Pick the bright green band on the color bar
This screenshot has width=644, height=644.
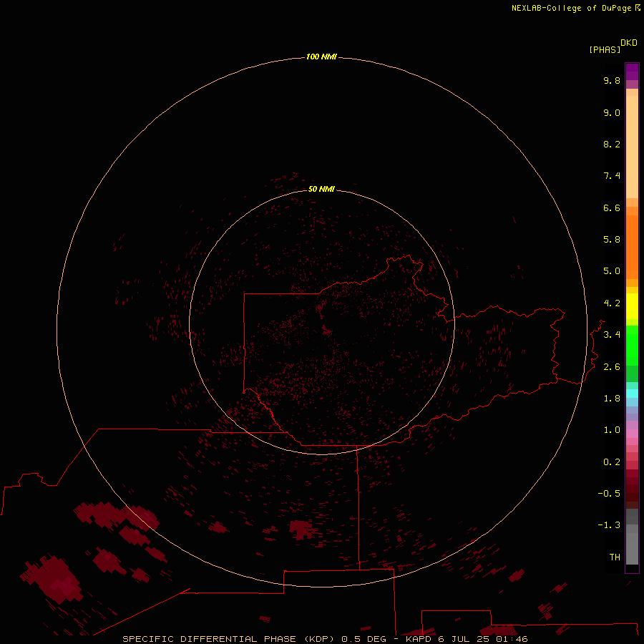pos(632,346)
